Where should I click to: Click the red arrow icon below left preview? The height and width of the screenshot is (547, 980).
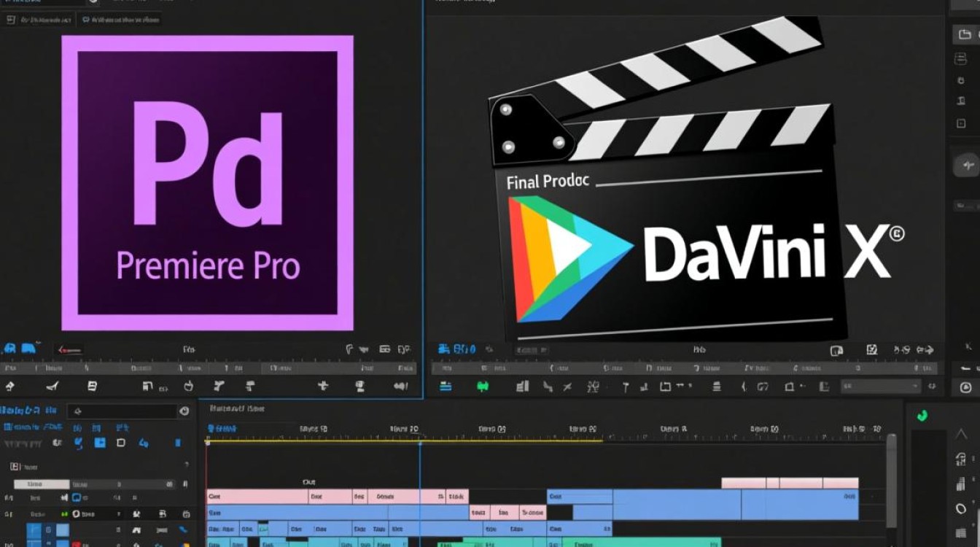71,349
